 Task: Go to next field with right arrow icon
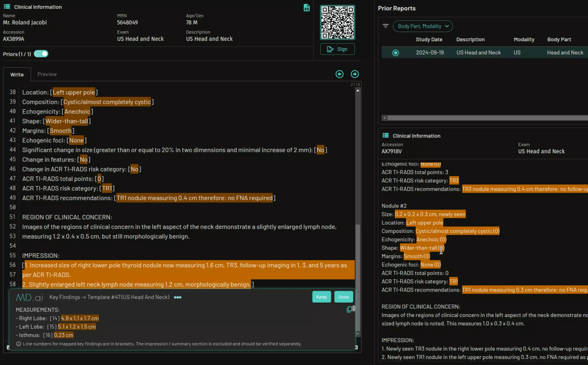[355, 74]
